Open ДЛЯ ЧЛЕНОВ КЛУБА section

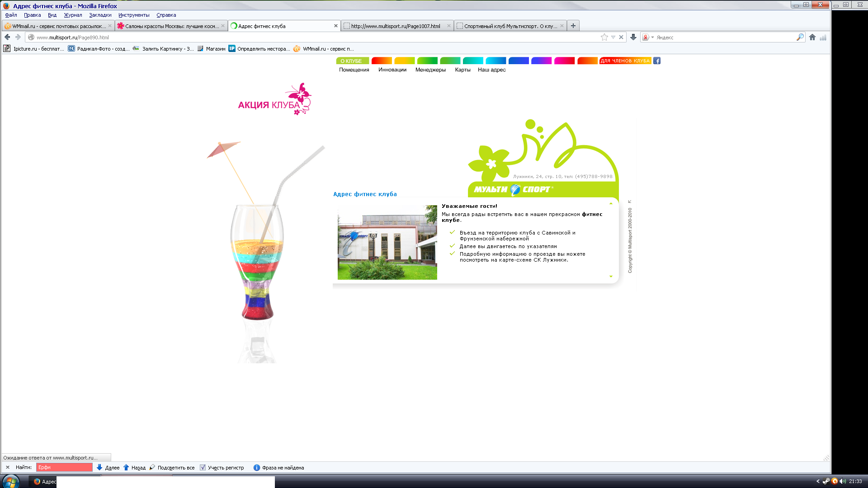625,61
